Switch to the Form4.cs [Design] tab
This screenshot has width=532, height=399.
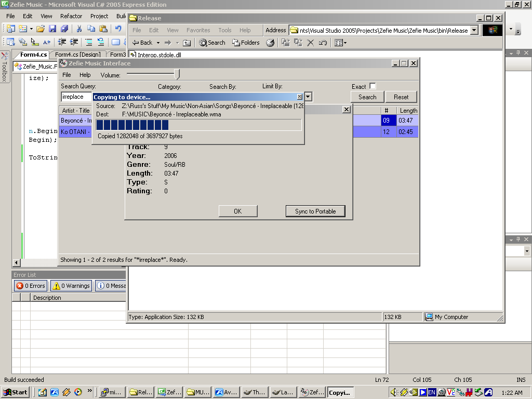77,55
